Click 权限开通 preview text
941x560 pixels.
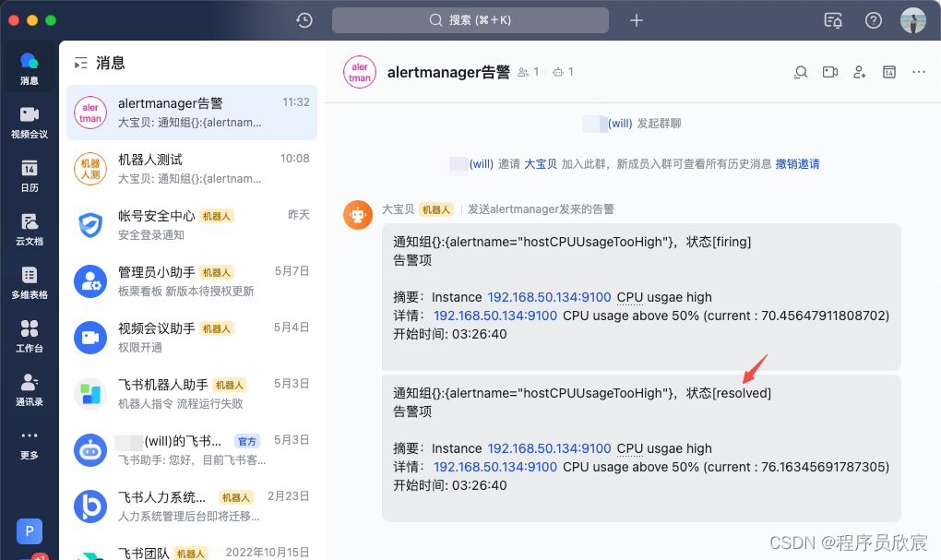(x=140, y=348)
